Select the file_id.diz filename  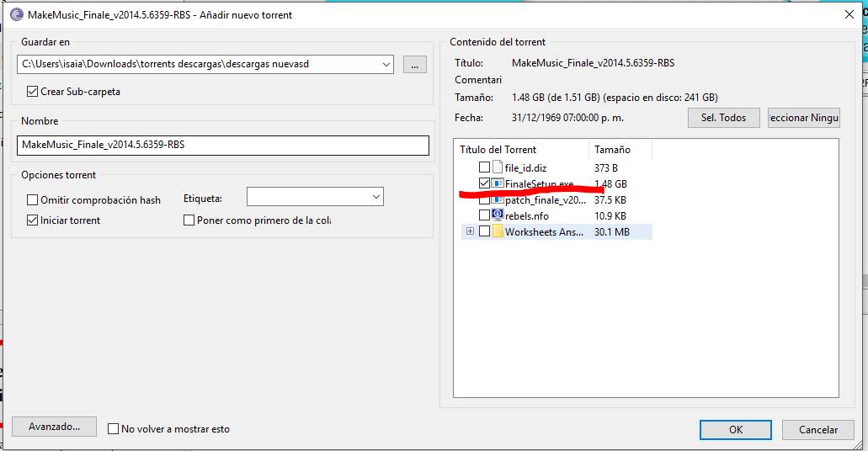click(x=525, y=167)
